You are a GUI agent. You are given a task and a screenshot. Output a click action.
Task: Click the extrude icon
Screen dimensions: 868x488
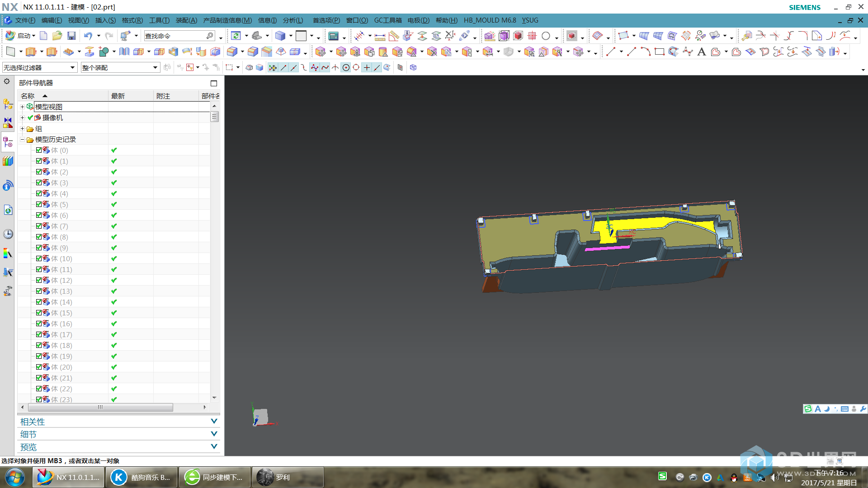click(x=30, y=52)
